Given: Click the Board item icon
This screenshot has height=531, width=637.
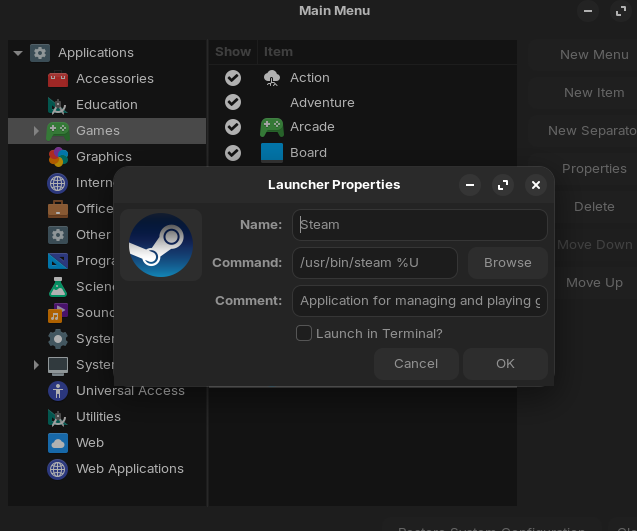Looking at the screenshot, I should [272, 153].
